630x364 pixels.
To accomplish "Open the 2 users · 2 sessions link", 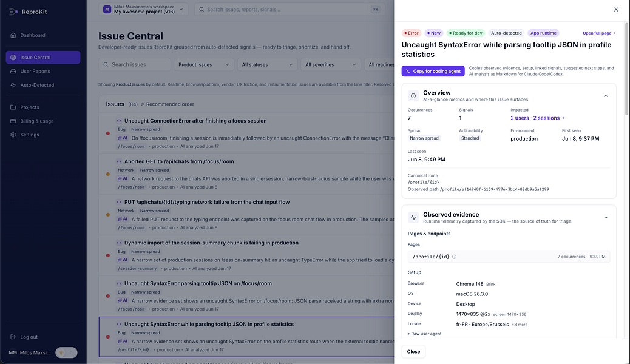I will (x=538, y=118).
